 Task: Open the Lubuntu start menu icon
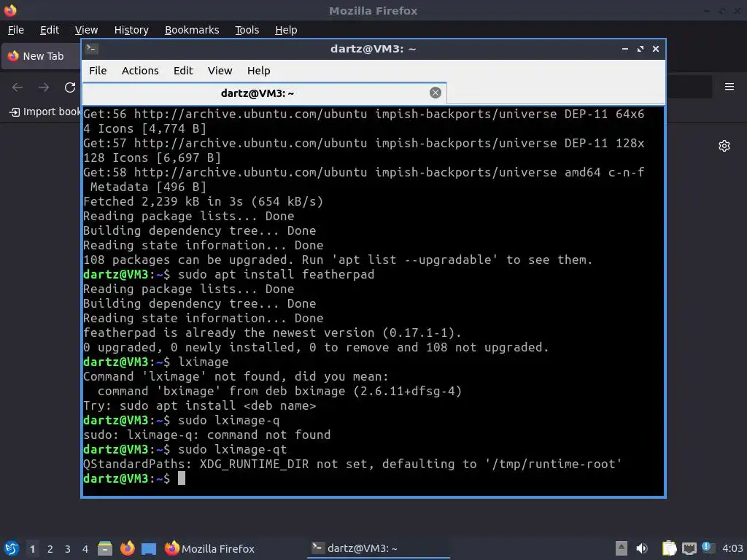11,548
